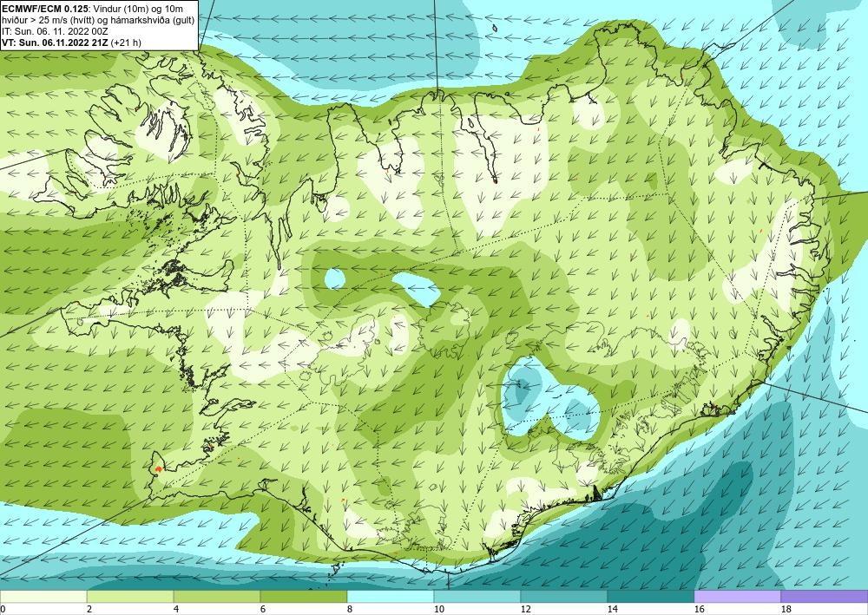Click the "(+21 h)" forecast offset text
Screen dimensions: 868x615
coord(126,43)
